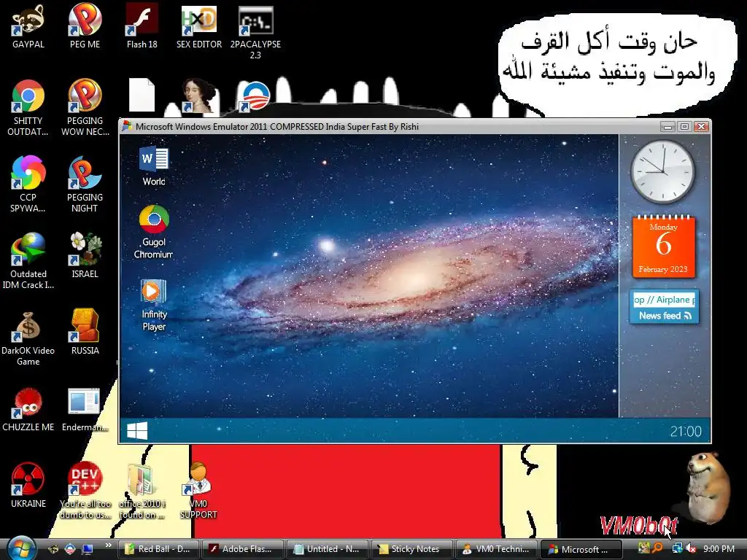Viewport: 747px width, 560px height.
Task: Open the Obama logo shortcut icon
Action: [256, 96]
